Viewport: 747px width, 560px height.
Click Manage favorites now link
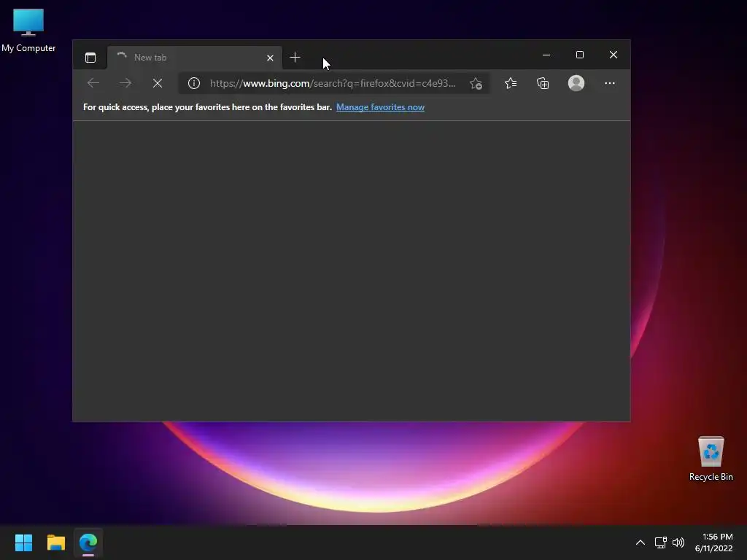click(x=380, y=107)
